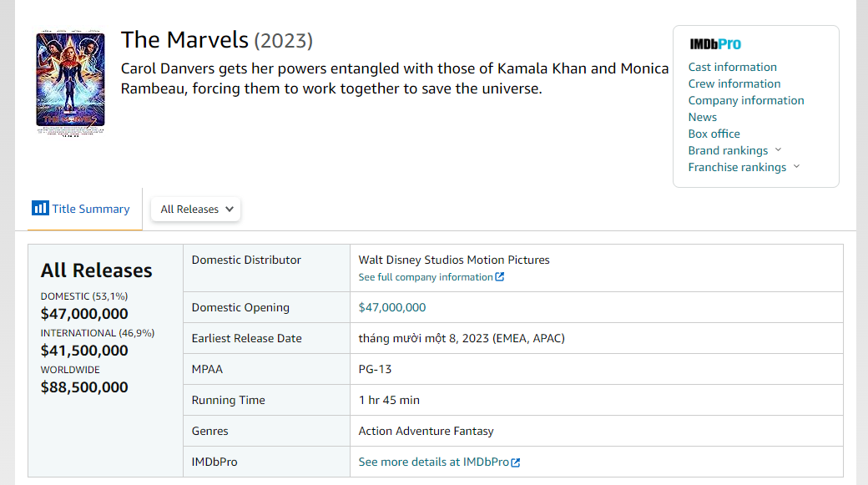Click The Marvels title heading

click(x=184, y=39)
